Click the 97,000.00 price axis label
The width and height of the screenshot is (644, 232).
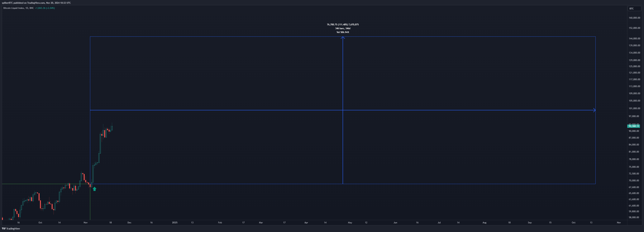634,116
